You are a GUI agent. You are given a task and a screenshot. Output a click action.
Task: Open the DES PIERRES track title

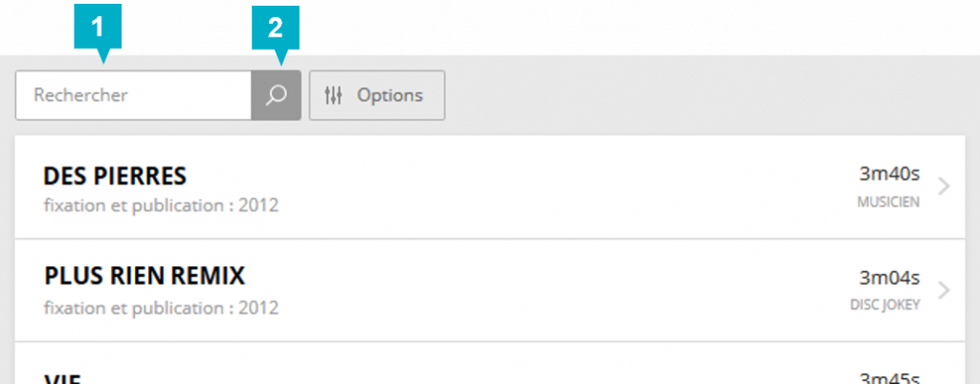[115, 176]
